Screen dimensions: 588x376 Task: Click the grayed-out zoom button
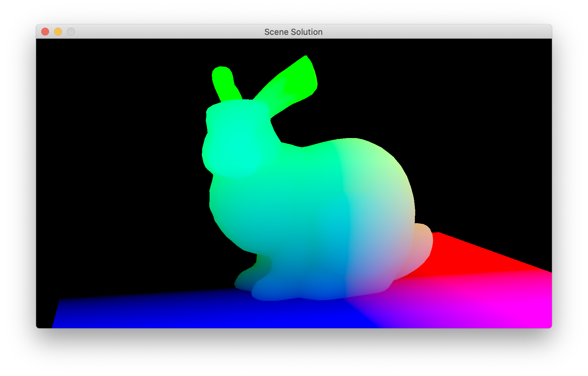(x=71, y=32)
